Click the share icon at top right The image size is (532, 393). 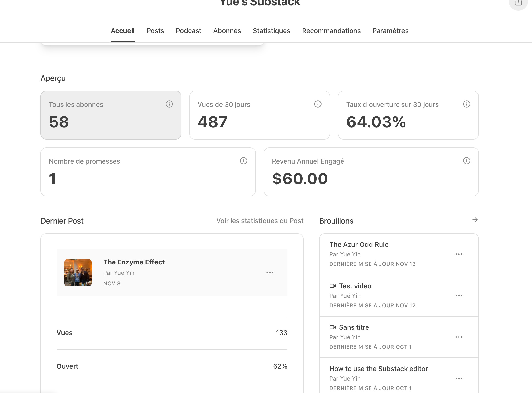pos(518,3)
